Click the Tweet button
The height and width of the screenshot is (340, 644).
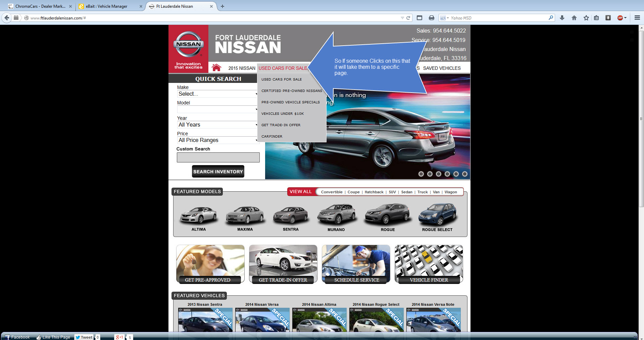tap(84, 337)
